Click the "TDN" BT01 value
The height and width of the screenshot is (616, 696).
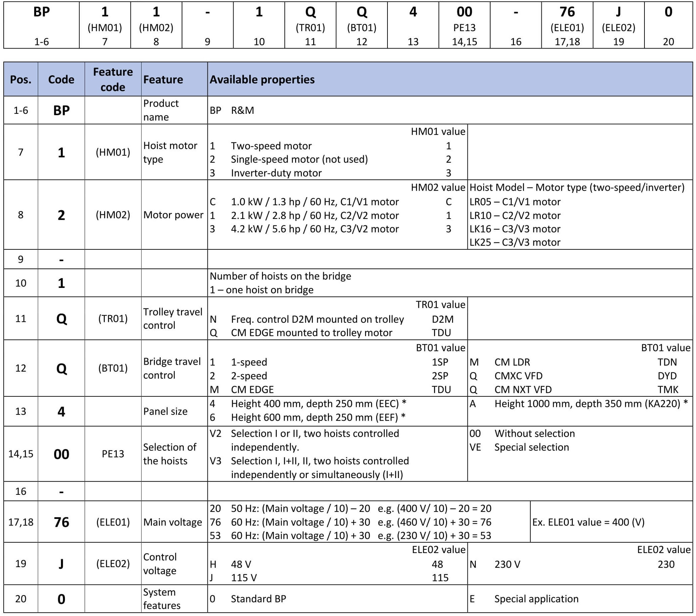[x=667, y=362]
